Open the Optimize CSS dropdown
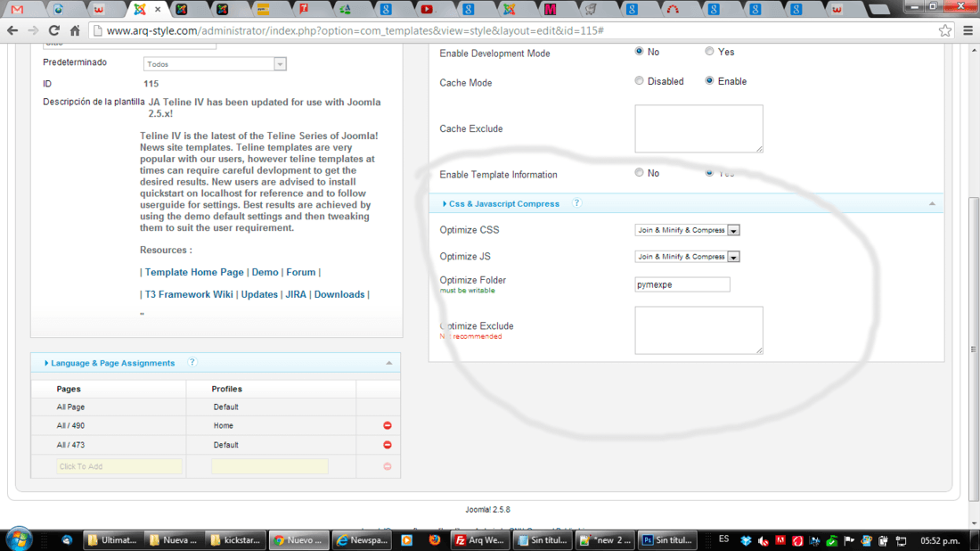Screen dimensions: 980x551 tap(687, 230)
